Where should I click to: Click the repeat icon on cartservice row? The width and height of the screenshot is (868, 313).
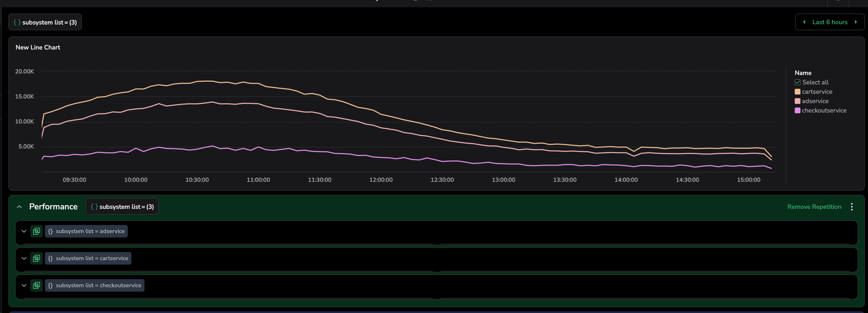point(37,258)
